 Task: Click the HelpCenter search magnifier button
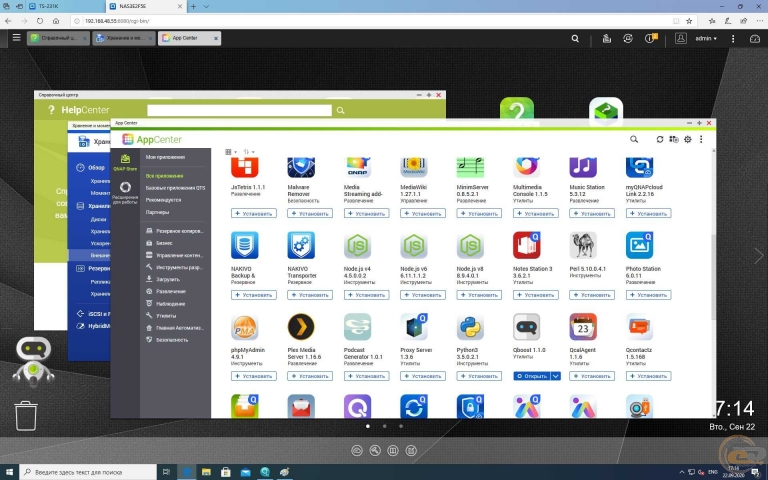point(340,111)
